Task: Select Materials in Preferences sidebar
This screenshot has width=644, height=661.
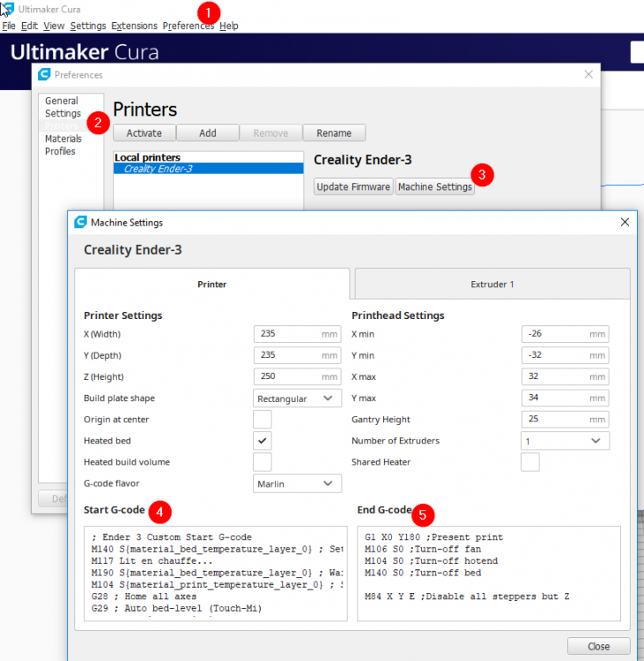Action: point(63,138)
